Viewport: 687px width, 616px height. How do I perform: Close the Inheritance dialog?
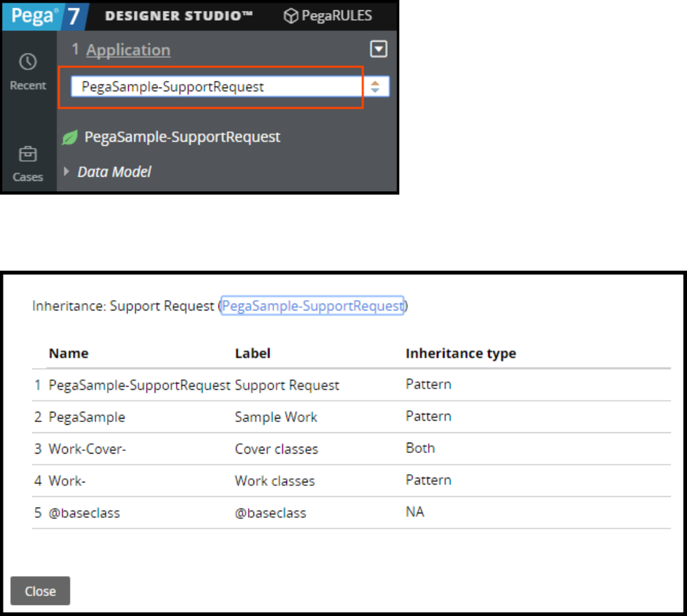point(40,591)
